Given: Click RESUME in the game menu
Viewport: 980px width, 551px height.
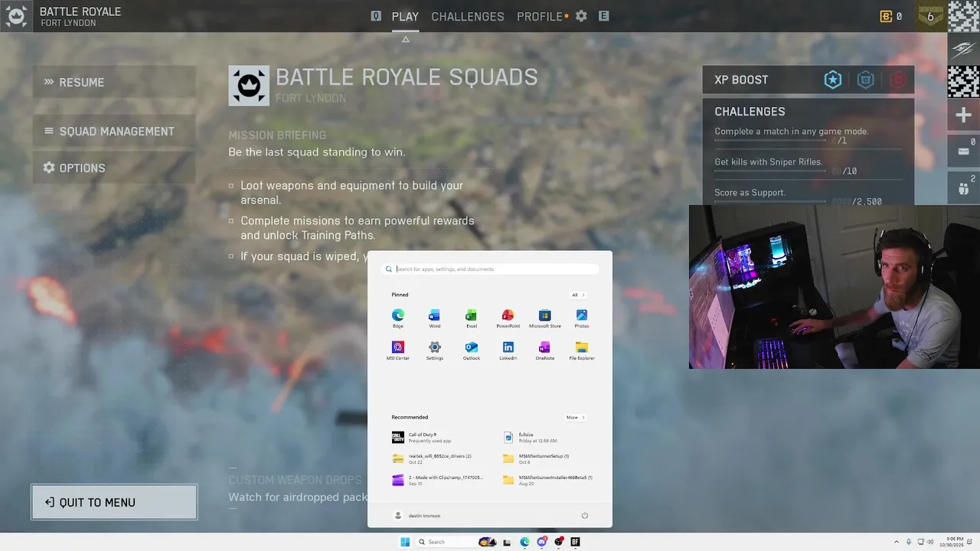Looking at the screenshot, I should point(114,82).
